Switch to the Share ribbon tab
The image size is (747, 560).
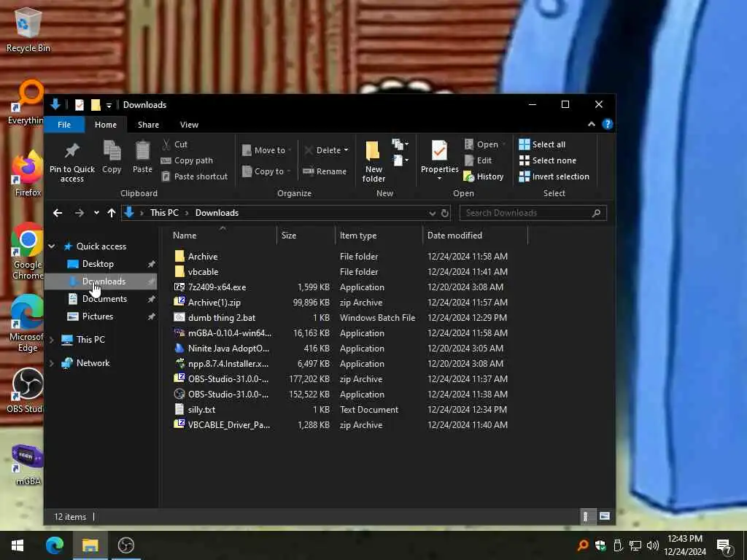(x=148, y=125)
